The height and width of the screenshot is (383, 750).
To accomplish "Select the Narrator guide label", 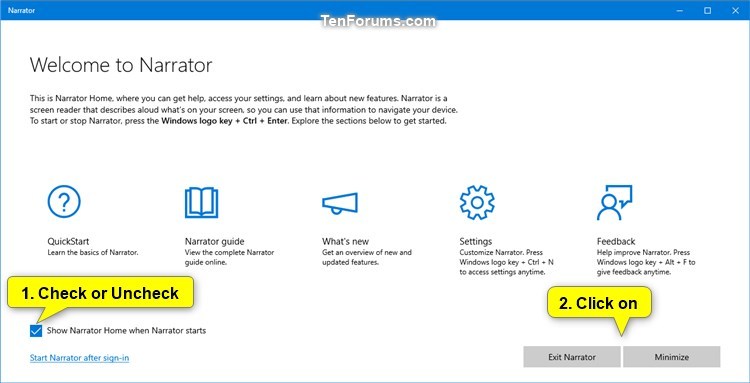I will pos(214,241).
